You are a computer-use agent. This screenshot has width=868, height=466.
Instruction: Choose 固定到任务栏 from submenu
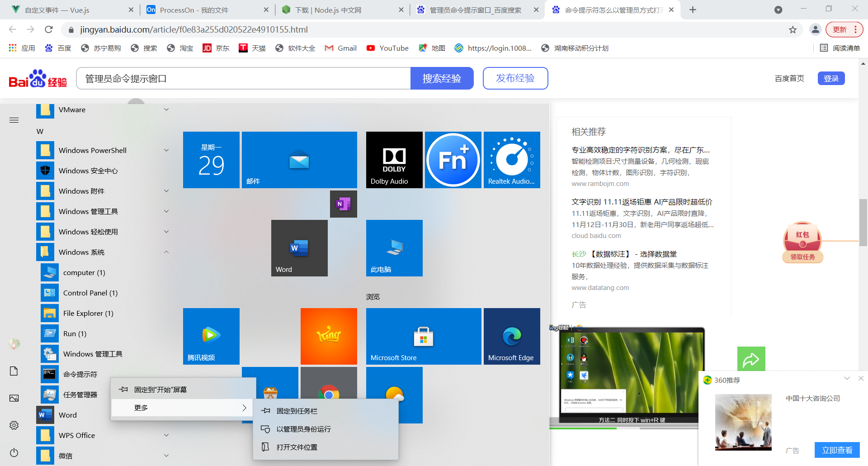(x=325, y=411)
